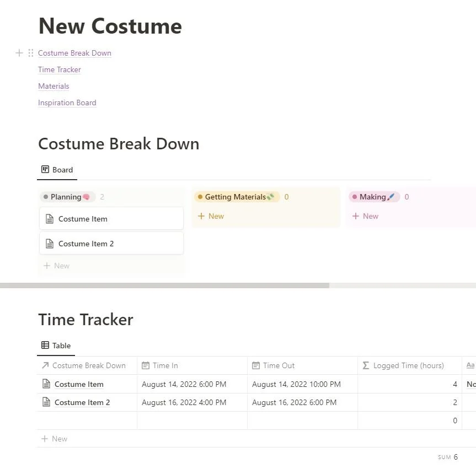The width and height of the screenshot is (476, 469).
Task: Add new card under Planning column
Action: [57, 266]
